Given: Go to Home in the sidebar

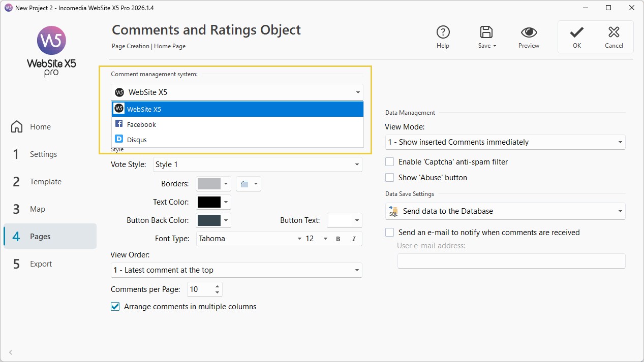Looking at the screenshot, I should coord(40,127).
